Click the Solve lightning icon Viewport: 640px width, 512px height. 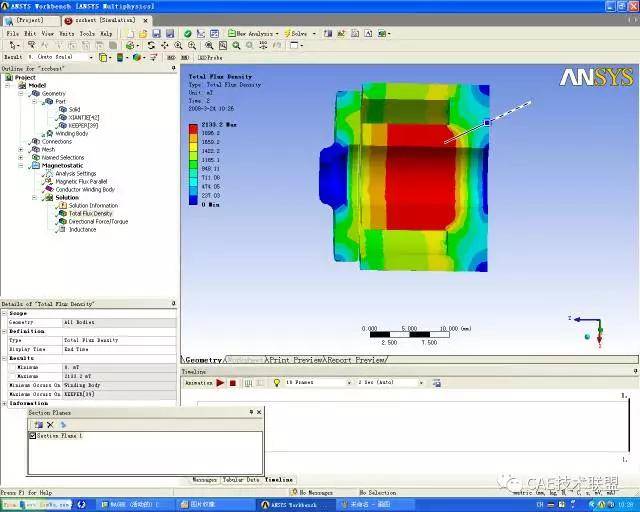click(x=288, y=33)
